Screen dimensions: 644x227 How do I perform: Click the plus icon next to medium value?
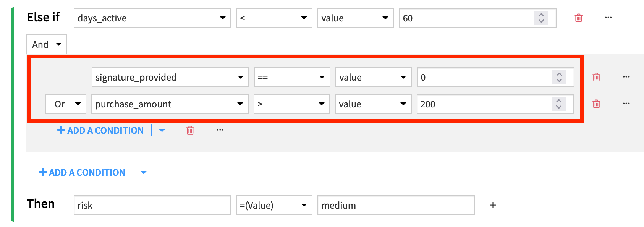tap(493, 205)
